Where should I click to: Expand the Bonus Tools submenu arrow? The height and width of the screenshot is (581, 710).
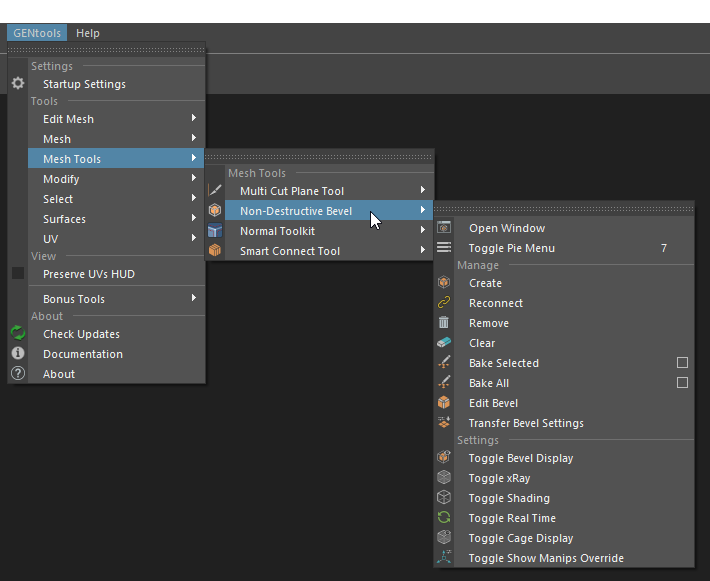pyautogui.click(x=194, y=298)
